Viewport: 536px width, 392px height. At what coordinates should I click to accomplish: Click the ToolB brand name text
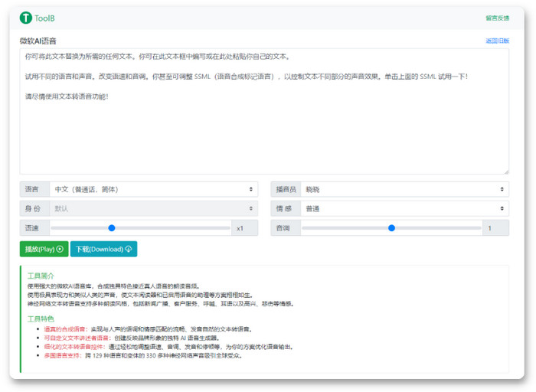44,18
